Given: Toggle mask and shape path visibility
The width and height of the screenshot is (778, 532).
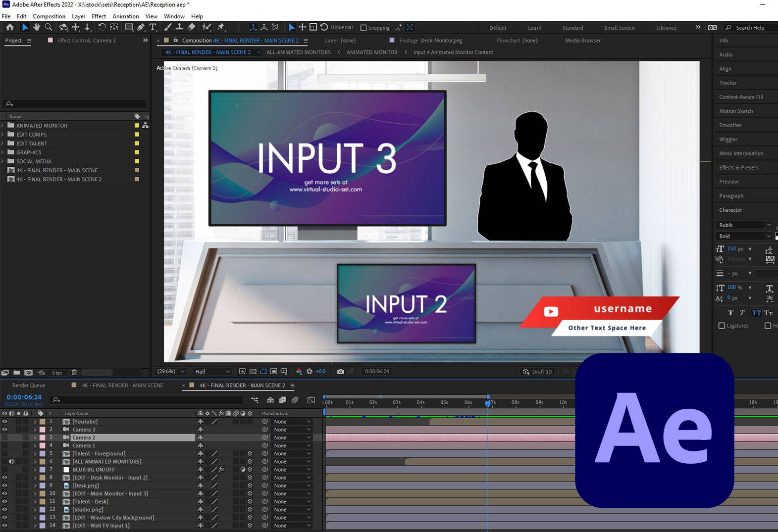Looking at the screenshot, I should 263,371.
